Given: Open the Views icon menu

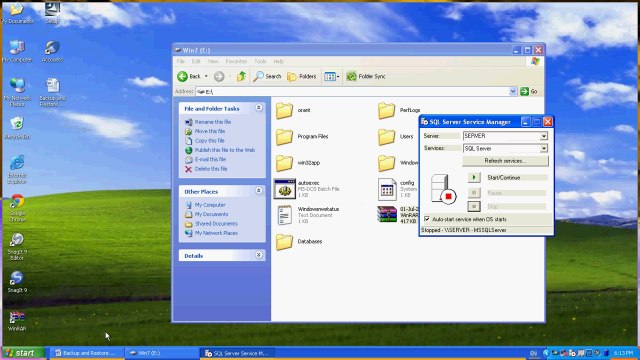Looking at the screenshot, I should [x=331, y=76].
